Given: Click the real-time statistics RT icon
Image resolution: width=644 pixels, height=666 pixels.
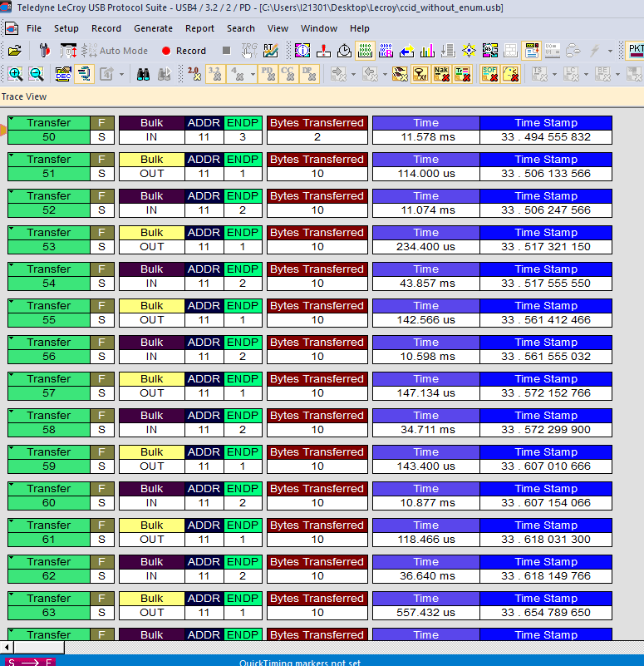Looking at the screenshot, I should 270,51.
